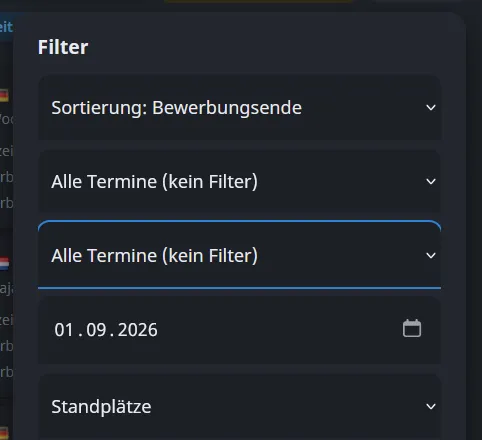Select the year segment 2026 in date field
The width and height of the screenshot is (482, 440).
(138, 330)
